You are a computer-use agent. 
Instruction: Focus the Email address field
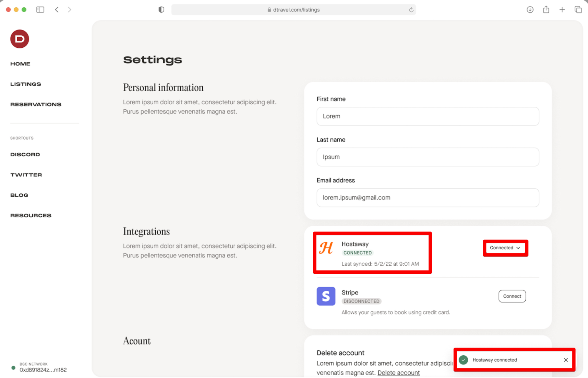coord(427,198)
